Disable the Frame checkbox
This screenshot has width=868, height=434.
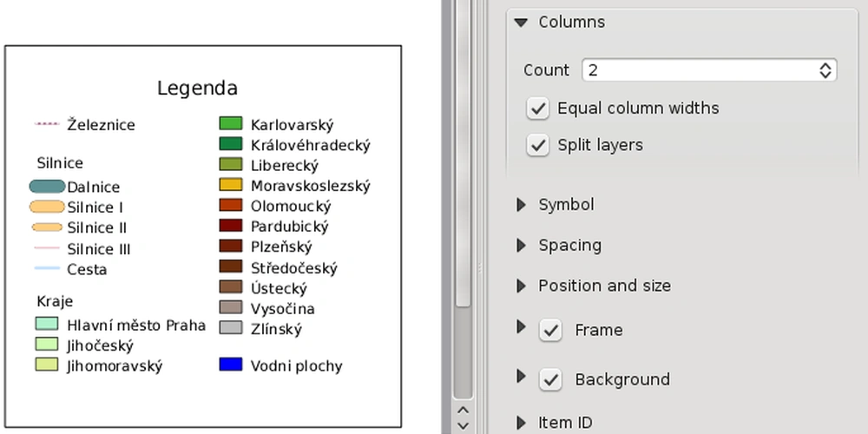[x=550, y=331]
